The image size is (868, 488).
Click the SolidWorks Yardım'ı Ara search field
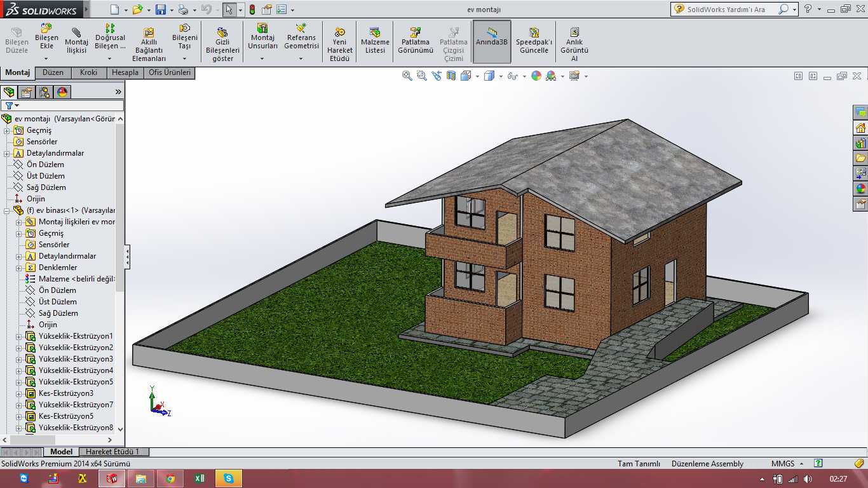pyautogui.click(x=731, y=10)
